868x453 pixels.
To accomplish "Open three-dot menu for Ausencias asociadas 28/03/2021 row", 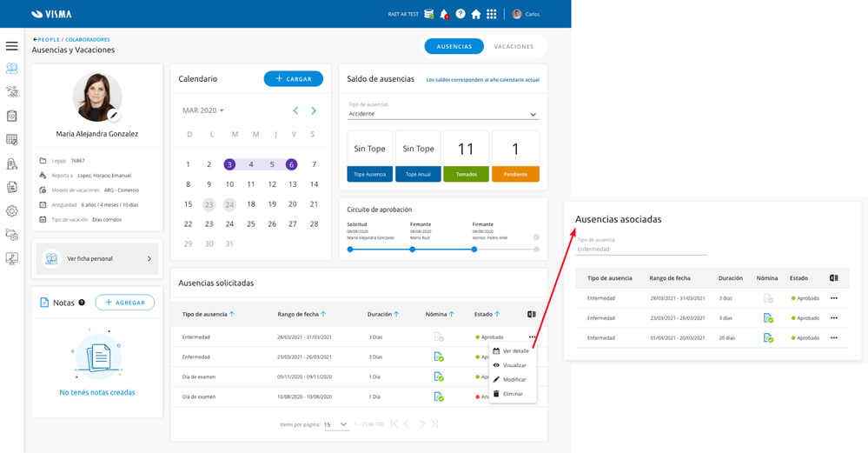I will tap(833, 298).
